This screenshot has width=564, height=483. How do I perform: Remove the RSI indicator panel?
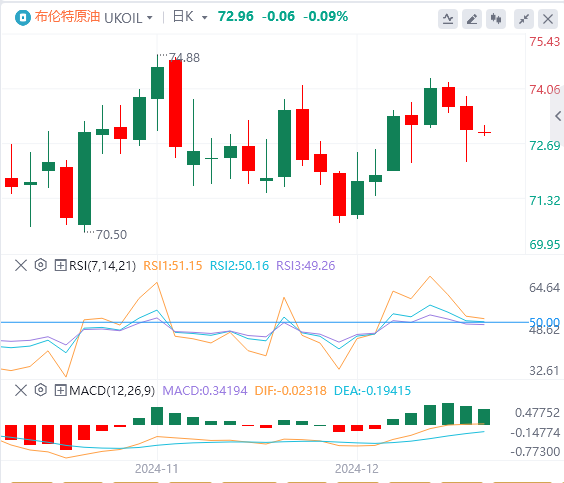click(x=21, y=265)
